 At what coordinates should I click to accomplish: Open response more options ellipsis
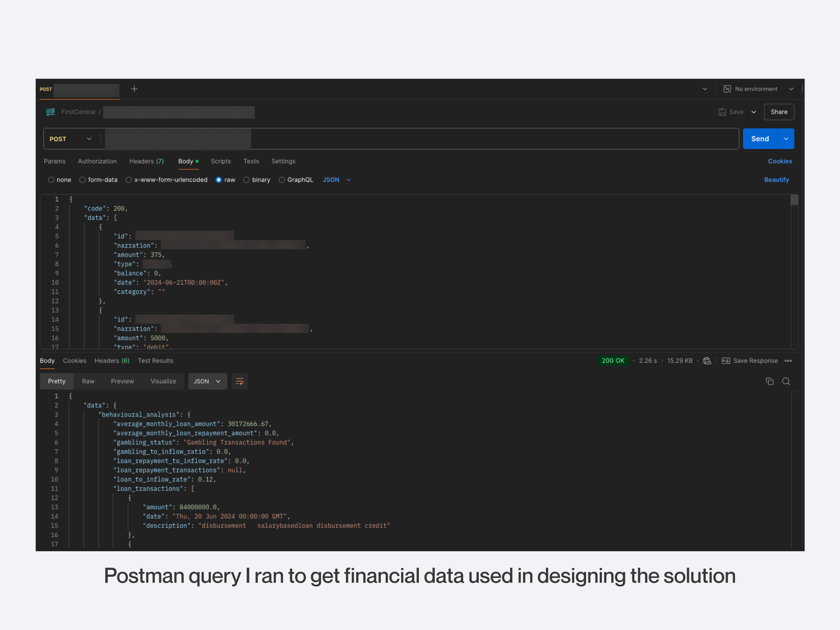pyautogui.click(x=788, y=361)
